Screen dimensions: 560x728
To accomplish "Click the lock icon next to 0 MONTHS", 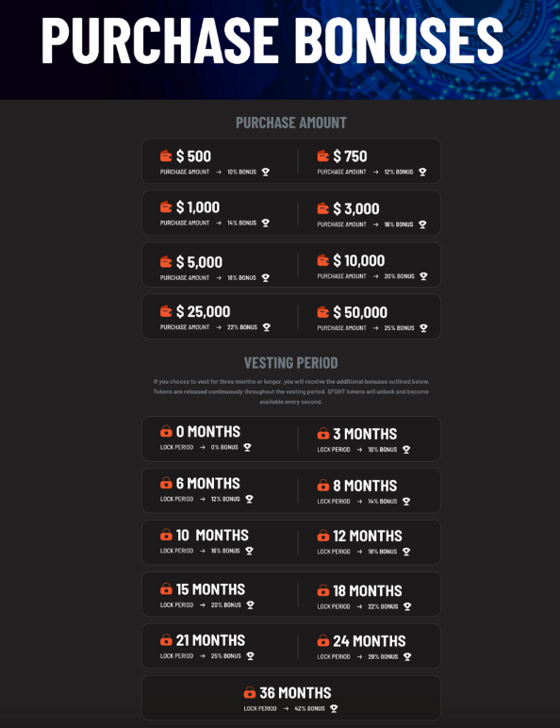I will pyautogui.click(x=166, y=431).
